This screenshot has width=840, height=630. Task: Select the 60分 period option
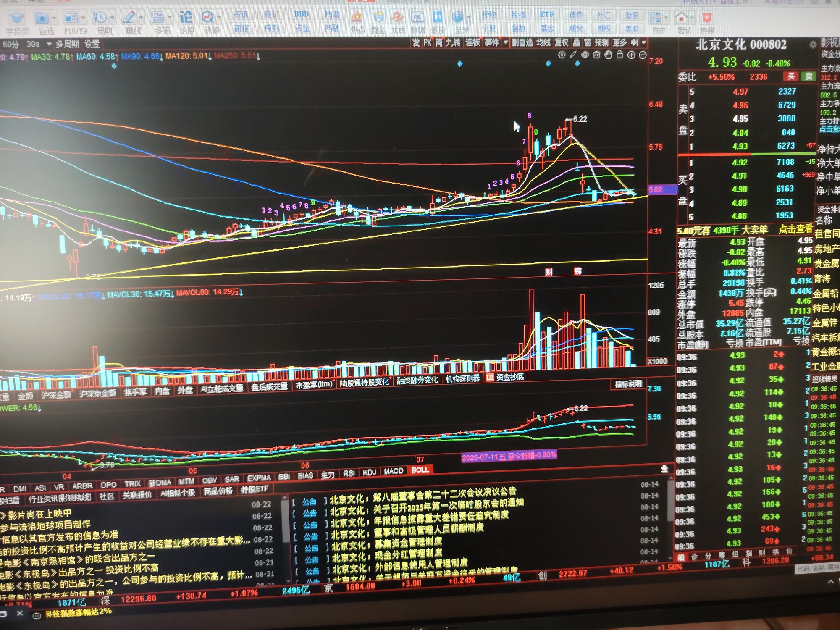pyautogui.click(x=11, y=45)
